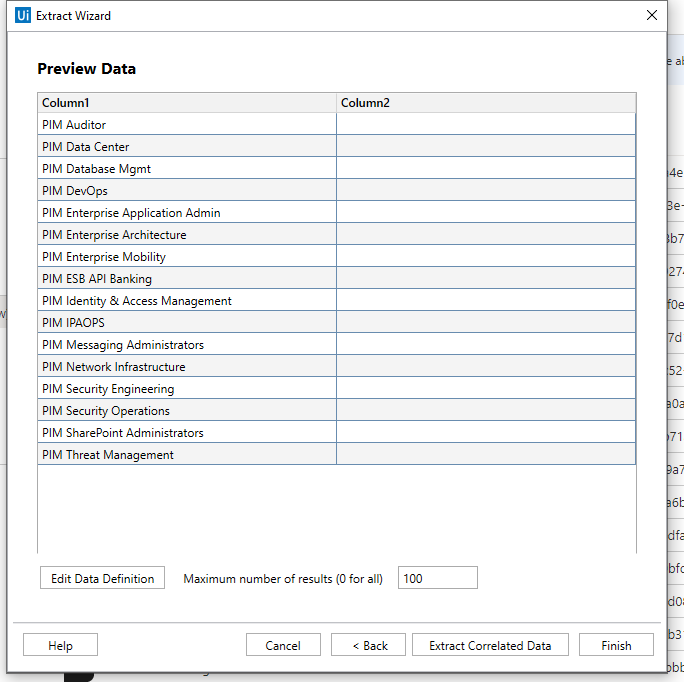Screen dimensions: 684x682
Task: Cancel the extract wizard
Action: pos(283,645)
